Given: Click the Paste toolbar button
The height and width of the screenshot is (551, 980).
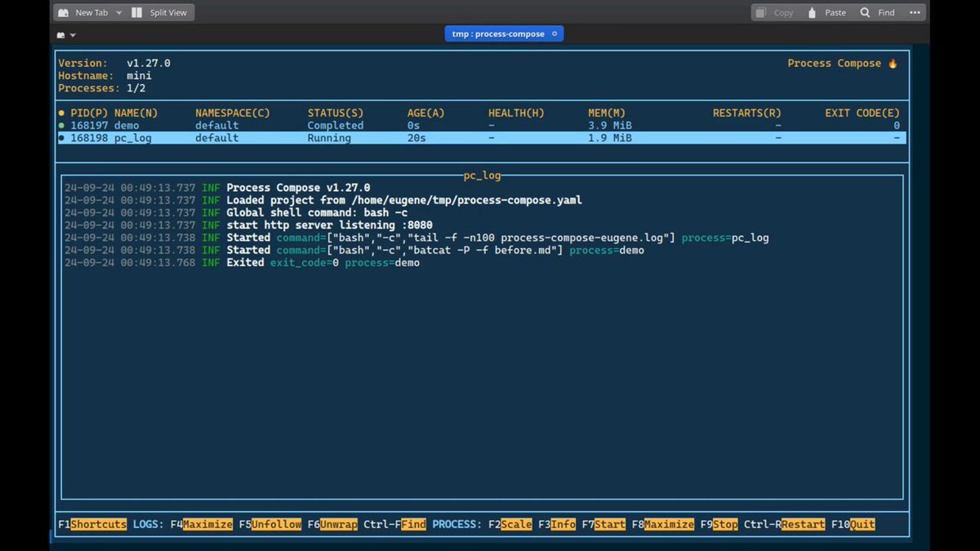Looking at the screenshot, I should pyautogui.click(x=826, y=12).
